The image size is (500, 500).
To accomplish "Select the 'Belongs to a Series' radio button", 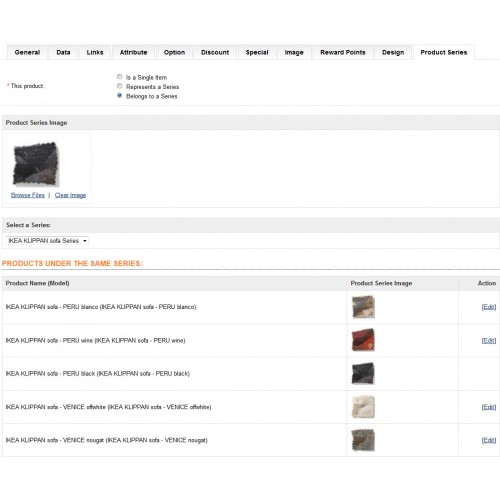I will tap(120, 95).
